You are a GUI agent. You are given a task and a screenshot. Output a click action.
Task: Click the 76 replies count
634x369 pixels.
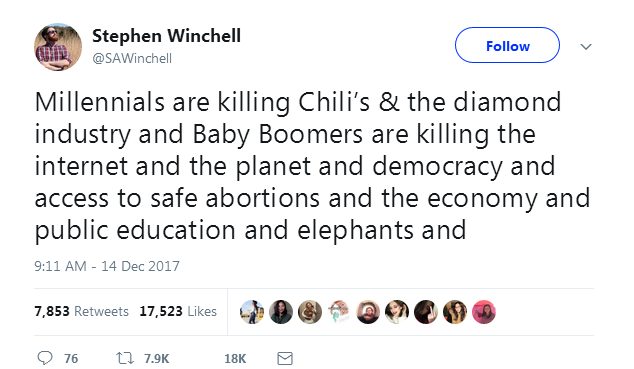(71, 358)
